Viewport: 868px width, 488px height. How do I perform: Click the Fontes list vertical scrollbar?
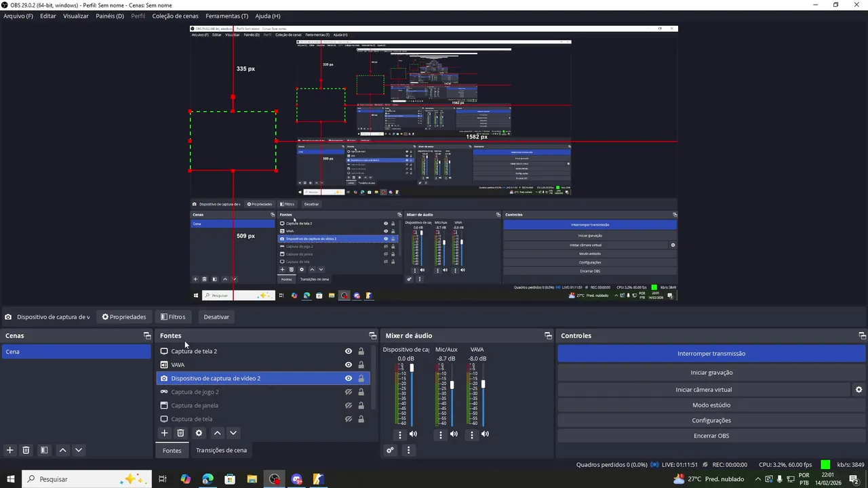pos(372,377)
